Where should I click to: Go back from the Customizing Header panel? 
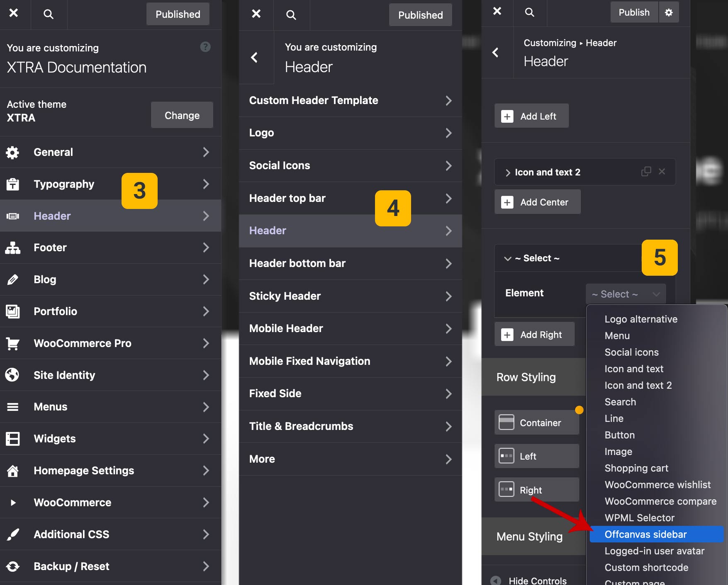coord(496,53)
